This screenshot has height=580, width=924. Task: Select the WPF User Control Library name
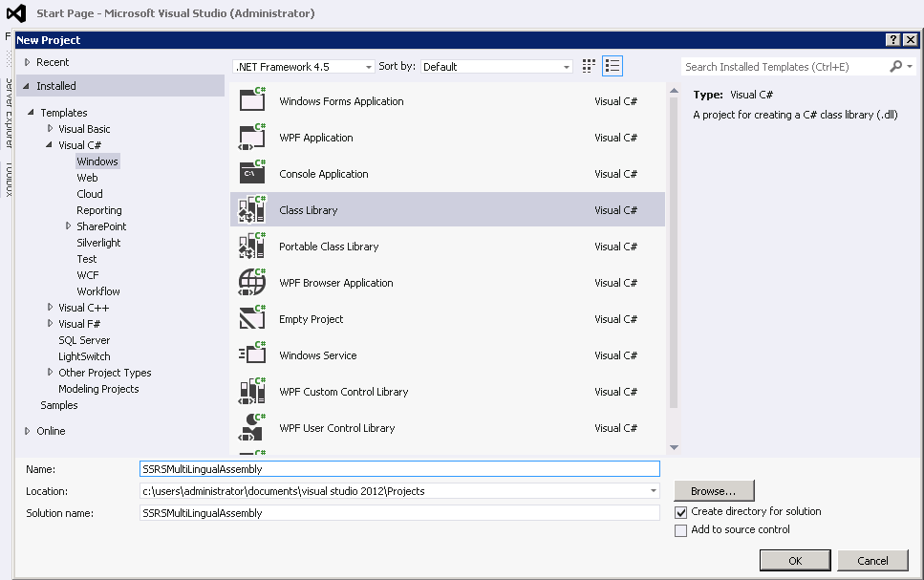[x=337, y=428]
